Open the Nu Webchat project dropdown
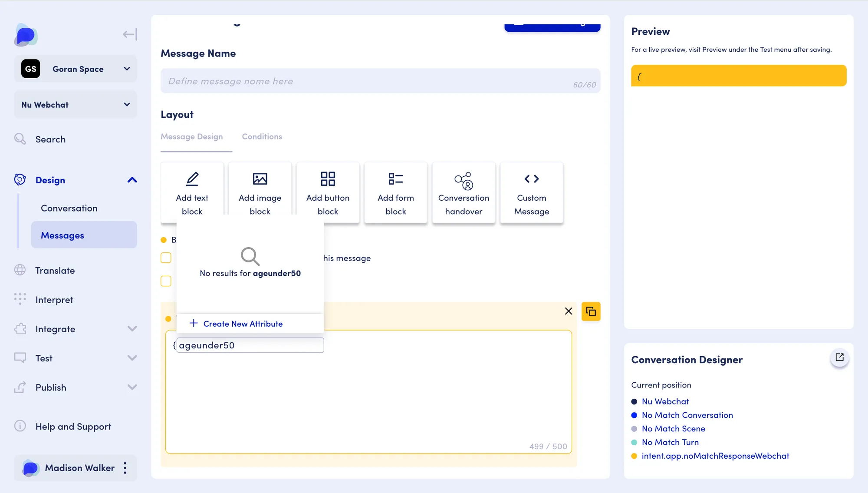The image size is (868, 493). tap(76, 105)
